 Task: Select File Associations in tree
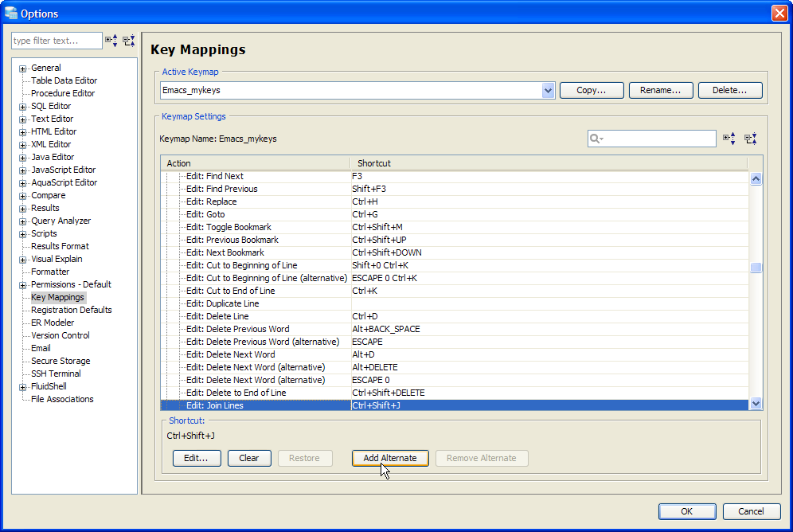[62, 399]
